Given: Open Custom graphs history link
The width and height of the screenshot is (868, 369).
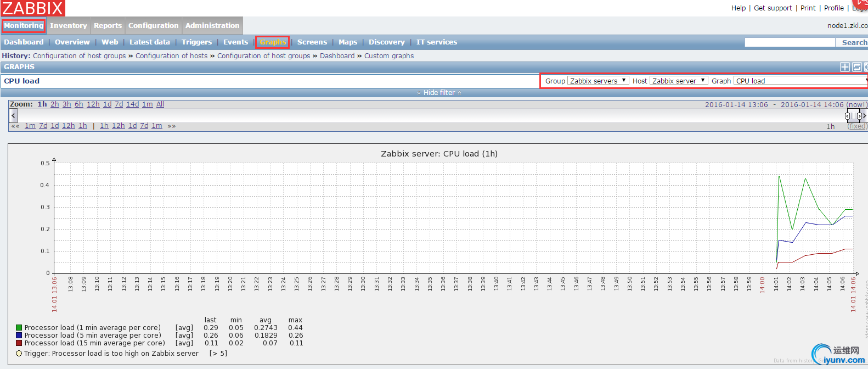Looking at the screenshot, I should point(389,56).
